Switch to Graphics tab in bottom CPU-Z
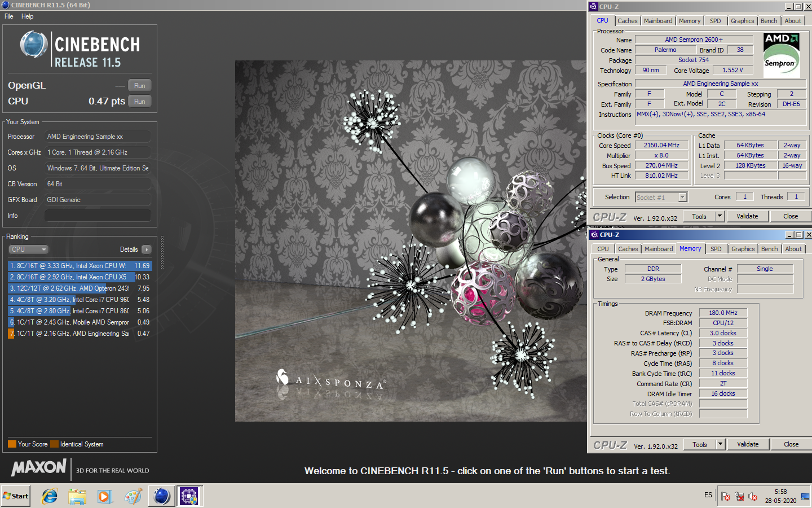 point(743,249)
